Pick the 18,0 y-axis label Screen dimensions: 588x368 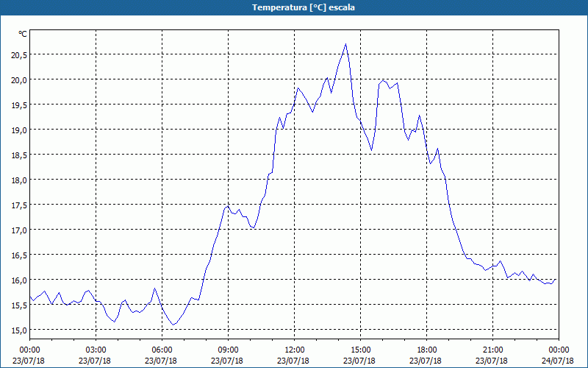[19, 180]
